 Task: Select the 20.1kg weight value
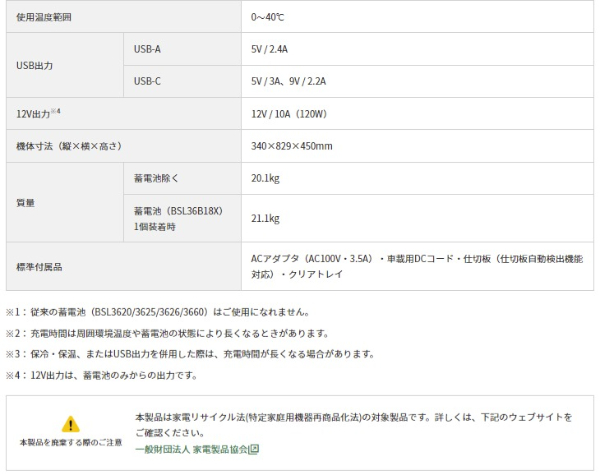pos(265,178)
